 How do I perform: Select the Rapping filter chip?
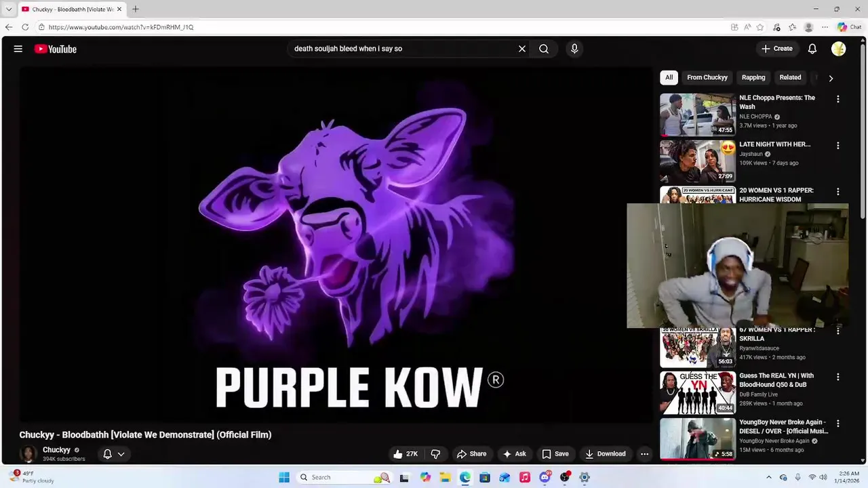tap(753, 77)
